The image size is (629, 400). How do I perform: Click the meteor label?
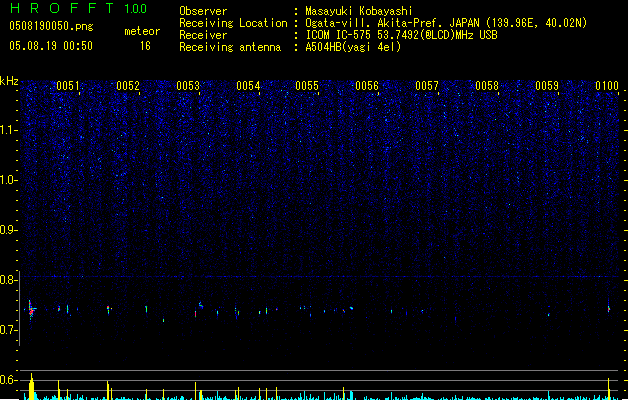142,31
